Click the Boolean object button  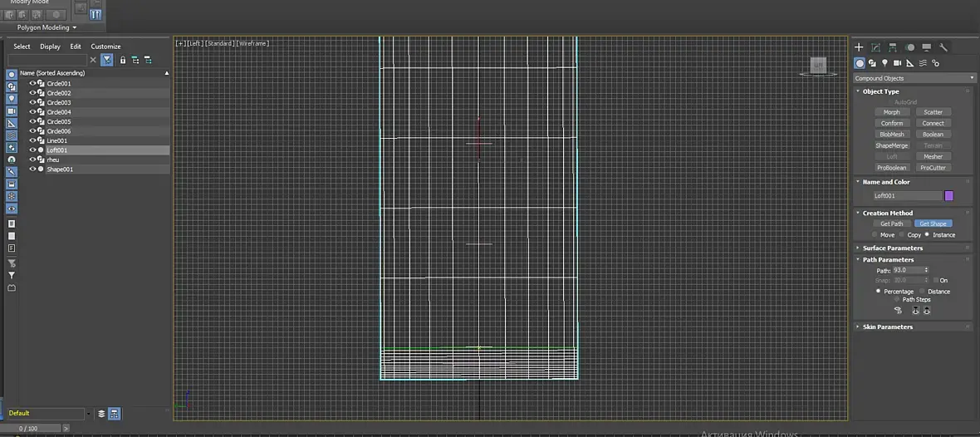tap(933, 135)
